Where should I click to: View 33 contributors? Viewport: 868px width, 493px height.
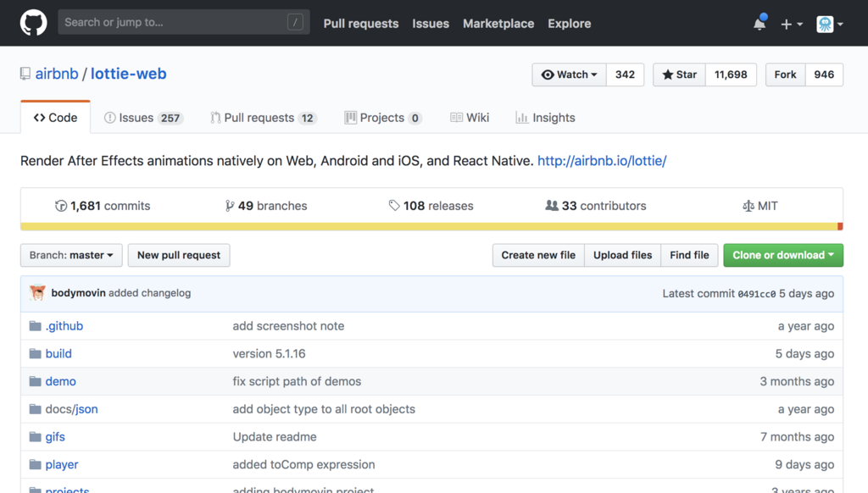596,206
